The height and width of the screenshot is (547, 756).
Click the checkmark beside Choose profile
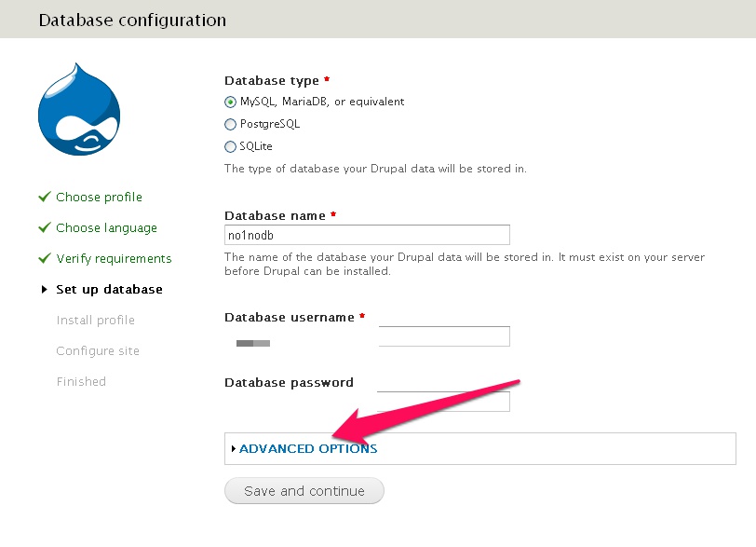click(44, 197)
